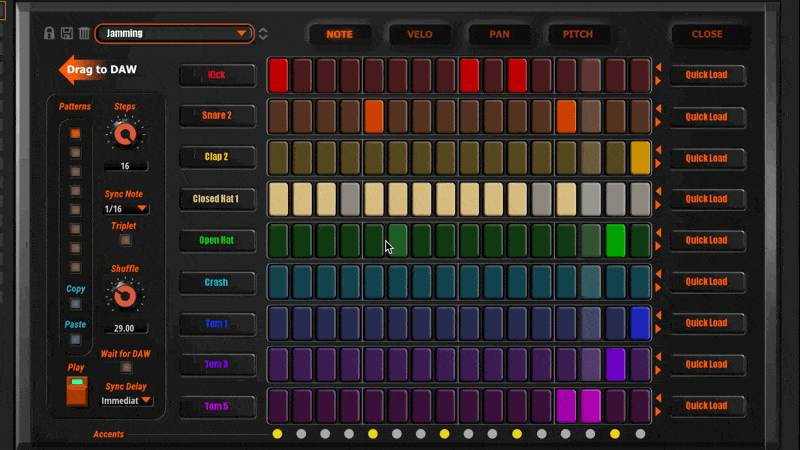This screenshot has width=800, height=450.
Task: Click the orange Play switch
Action: pyautogui.click(x=75, y=390)
